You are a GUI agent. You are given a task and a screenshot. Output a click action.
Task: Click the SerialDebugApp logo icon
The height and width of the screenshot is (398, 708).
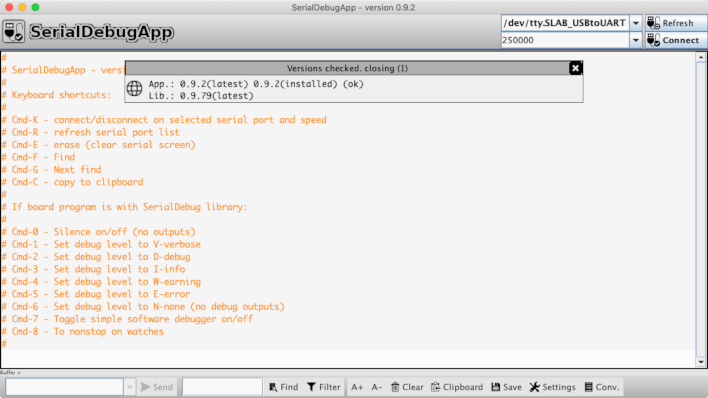pos(14,32)
